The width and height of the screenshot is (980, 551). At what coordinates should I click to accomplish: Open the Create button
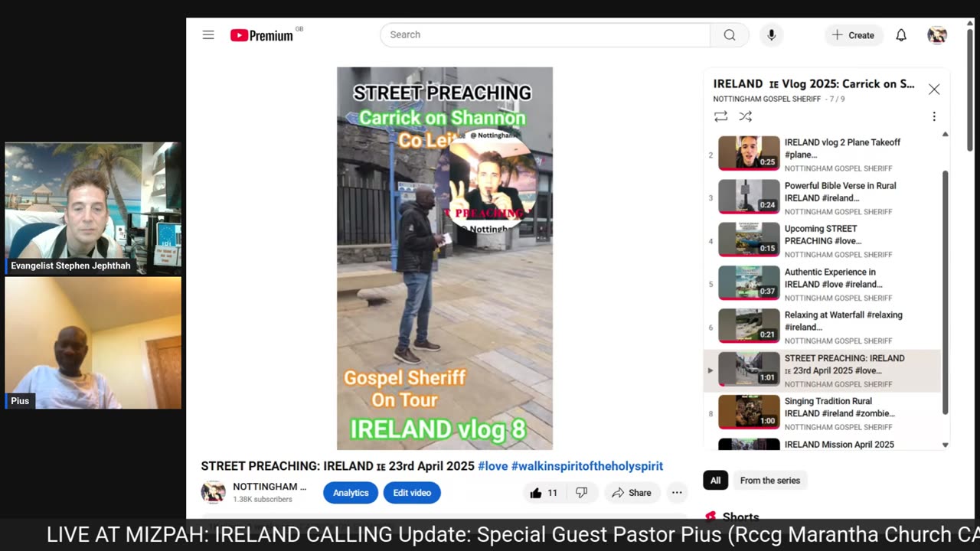(854, 35)
